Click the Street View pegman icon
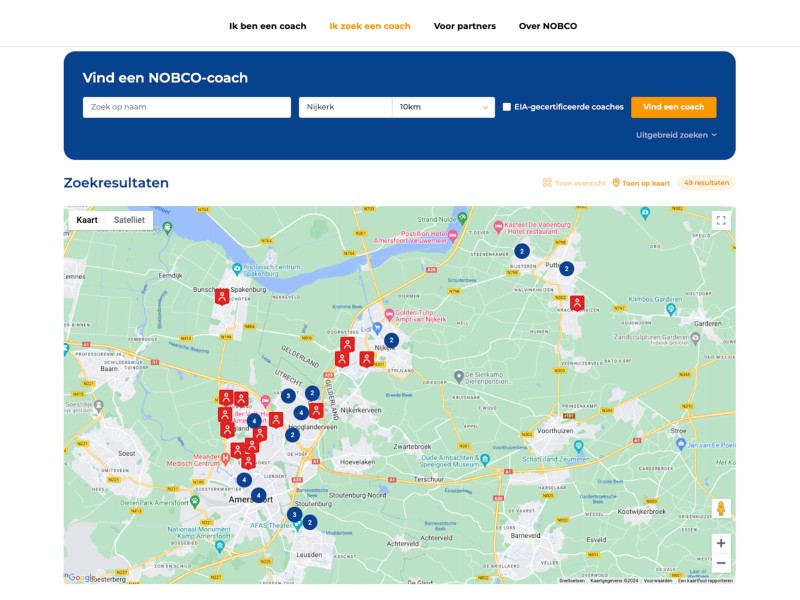This screenshot has width=800, height=600. click(721, 509)
